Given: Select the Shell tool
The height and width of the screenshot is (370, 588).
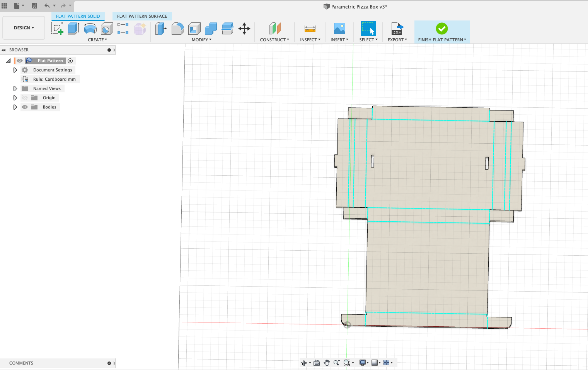Looking at the screenshot, I should click(x=194, y=28).
